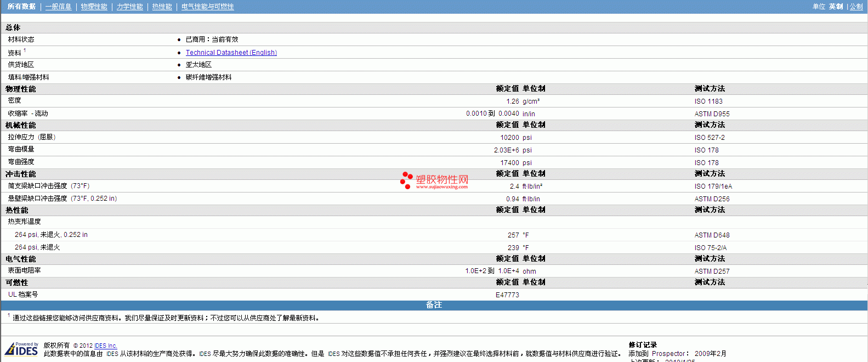The height and width of the screenshot is (362, 868).
Task: Click the 机械性能 section header
Action: (x=21, y=125)
